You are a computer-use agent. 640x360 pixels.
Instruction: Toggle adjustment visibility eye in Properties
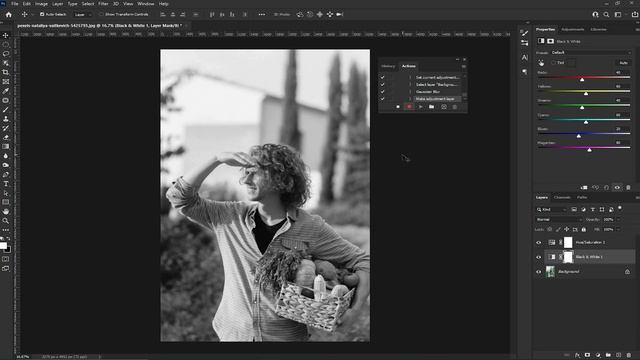(618, 187)
